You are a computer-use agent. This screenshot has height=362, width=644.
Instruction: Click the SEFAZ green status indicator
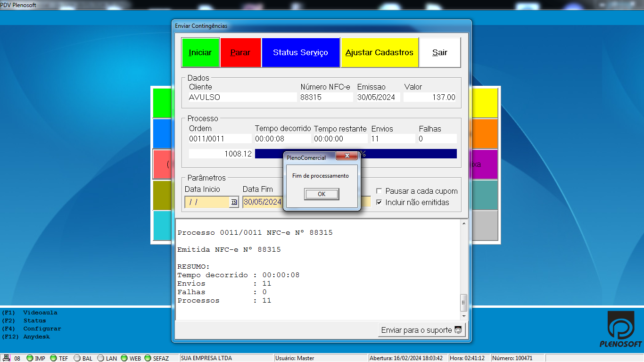(x=148, y=358)
